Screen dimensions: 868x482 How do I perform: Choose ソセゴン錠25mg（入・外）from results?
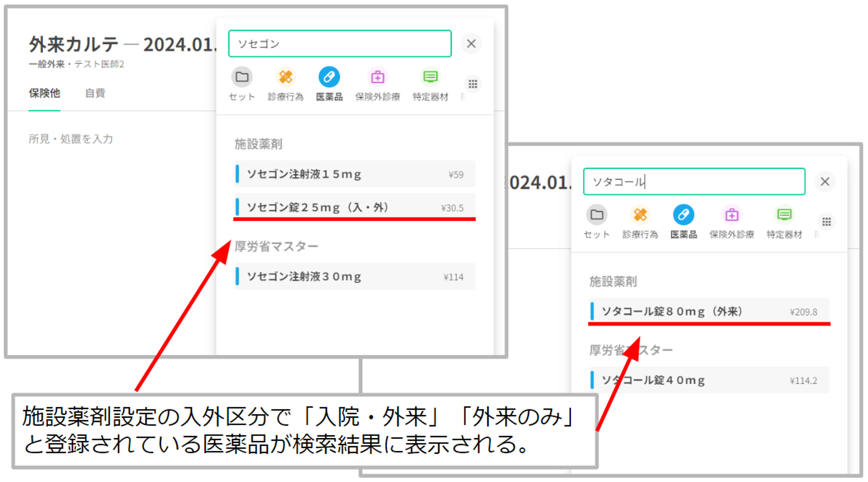[355, 207]
